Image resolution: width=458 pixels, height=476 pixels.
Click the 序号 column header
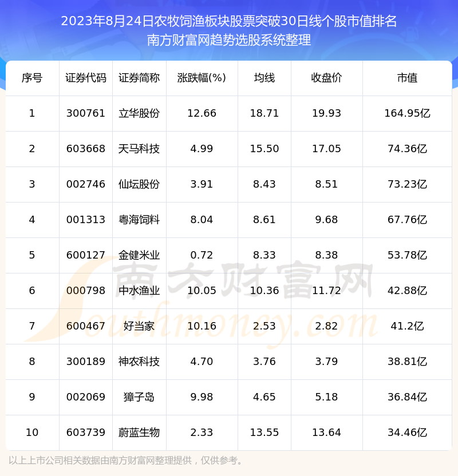click(x=32, y=78)
